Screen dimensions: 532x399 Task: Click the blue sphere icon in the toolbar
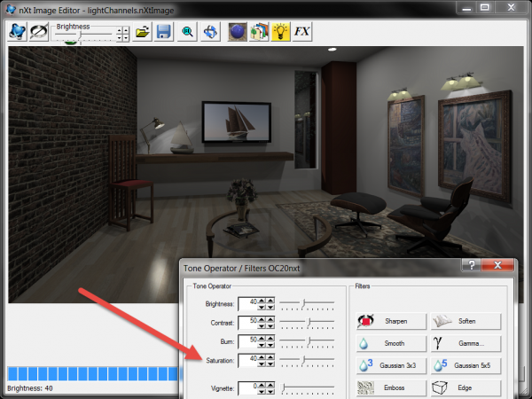point(237,32)
